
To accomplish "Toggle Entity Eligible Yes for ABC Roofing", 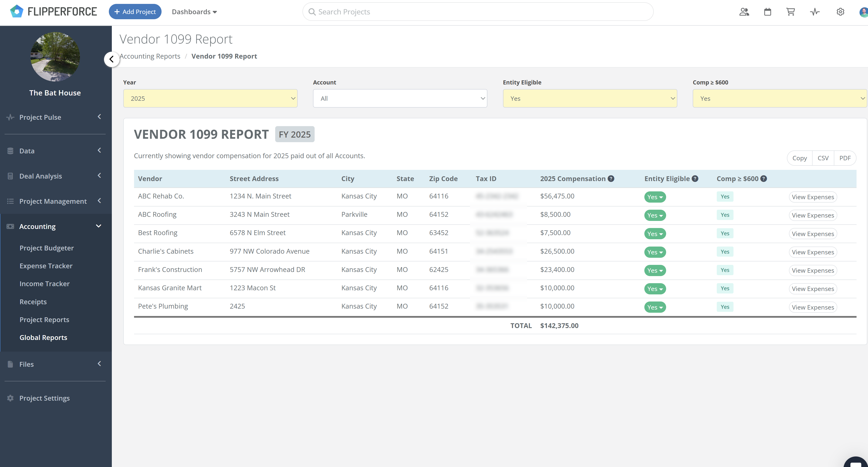I will click(x=655, y=215).
